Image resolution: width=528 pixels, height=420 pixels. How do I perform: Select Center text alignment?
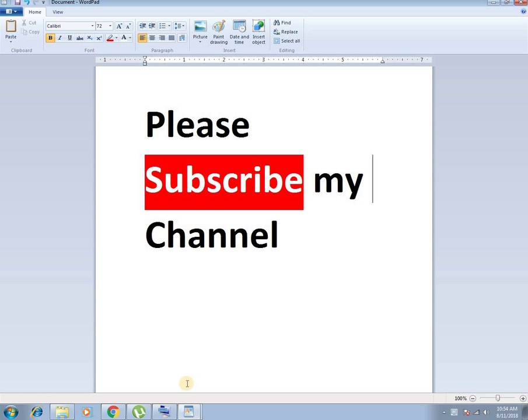[152, 38]
